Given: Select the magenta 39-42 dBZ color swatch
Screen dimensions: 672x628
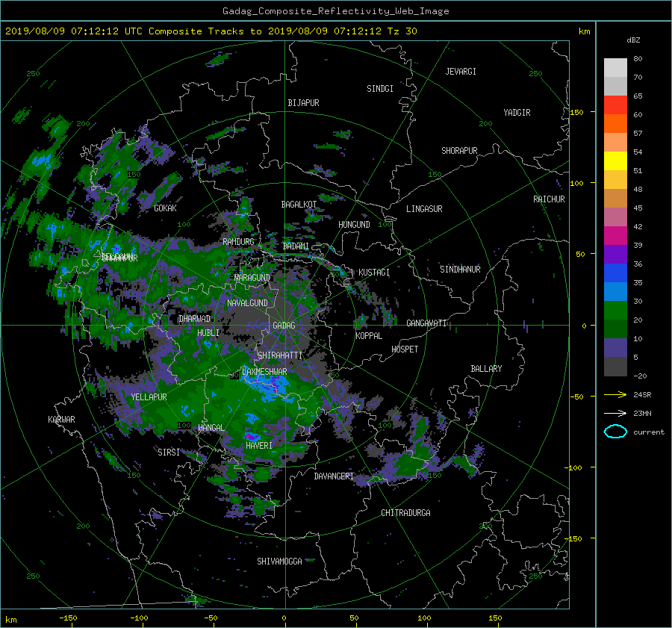Looking at the screenshot, I should pyautogui.click(x=615, y=235).
